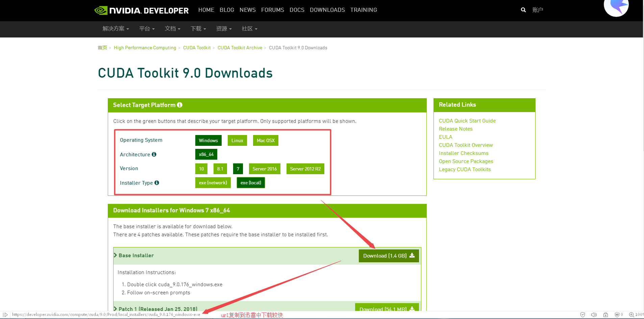Screen dimensions: 644x319
Task: Click the NVIDIA Developer logo
Action: click(x=141, y=10)
